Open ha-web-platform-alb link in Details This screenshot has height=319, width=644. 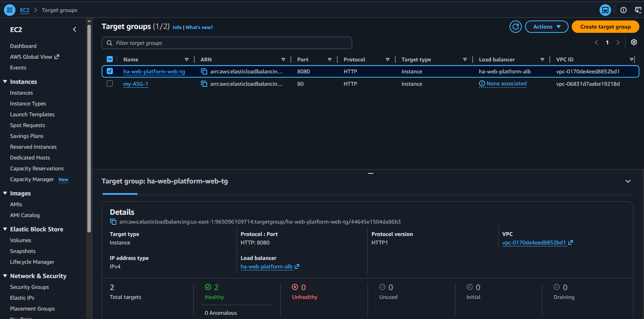(x=266, y=266)
